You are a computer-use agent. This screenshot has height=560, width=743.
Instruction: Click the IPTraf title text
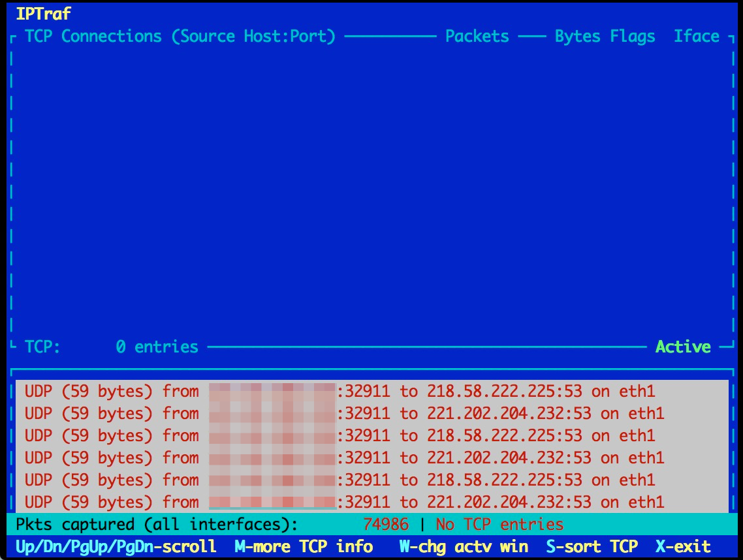pos(43,14)
